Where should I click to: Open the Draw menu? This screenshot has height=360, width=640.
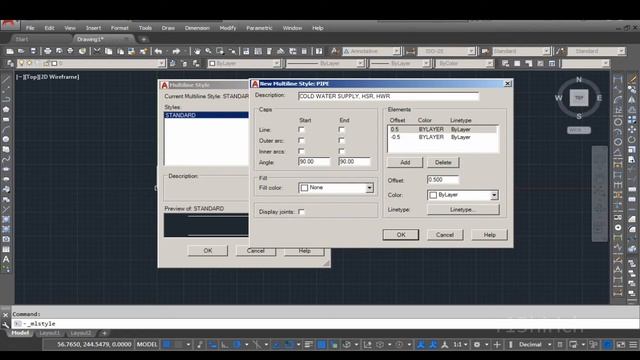click(168, 28)
